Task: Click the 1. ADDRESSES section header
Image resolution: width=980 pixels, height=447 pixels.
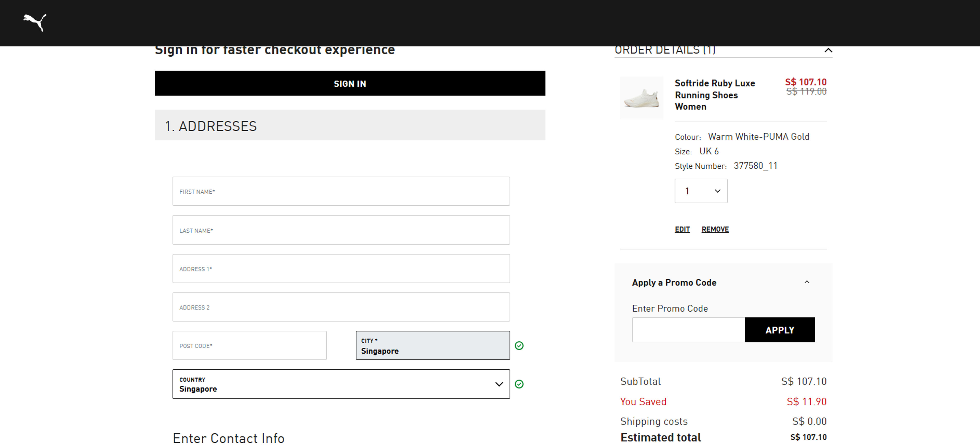Action: point(350,125)
